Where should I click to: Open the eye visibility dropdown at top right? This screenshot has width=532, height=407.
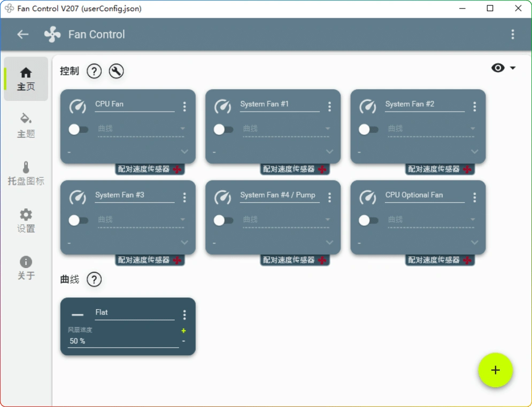tap(503, 68)
